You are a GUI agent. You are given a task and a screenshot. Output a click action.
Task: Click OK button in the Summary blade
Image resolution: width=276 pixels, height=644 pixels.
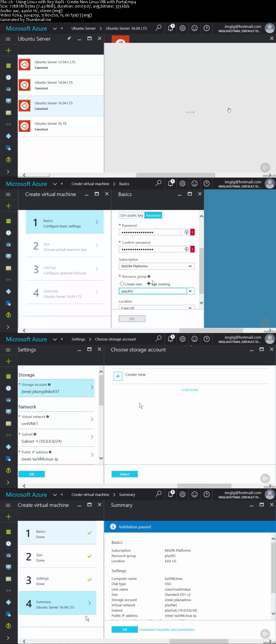click(125, 629)
